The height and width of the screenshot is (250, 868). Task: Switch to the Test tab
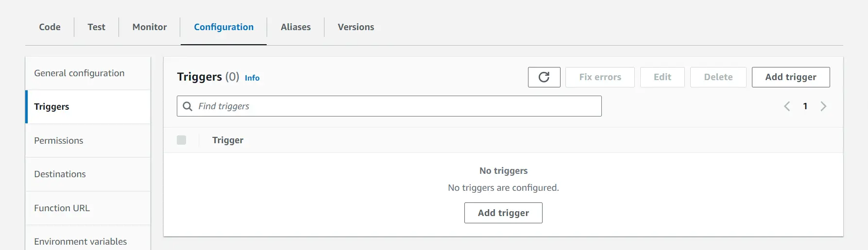click(x=96, y=27)
